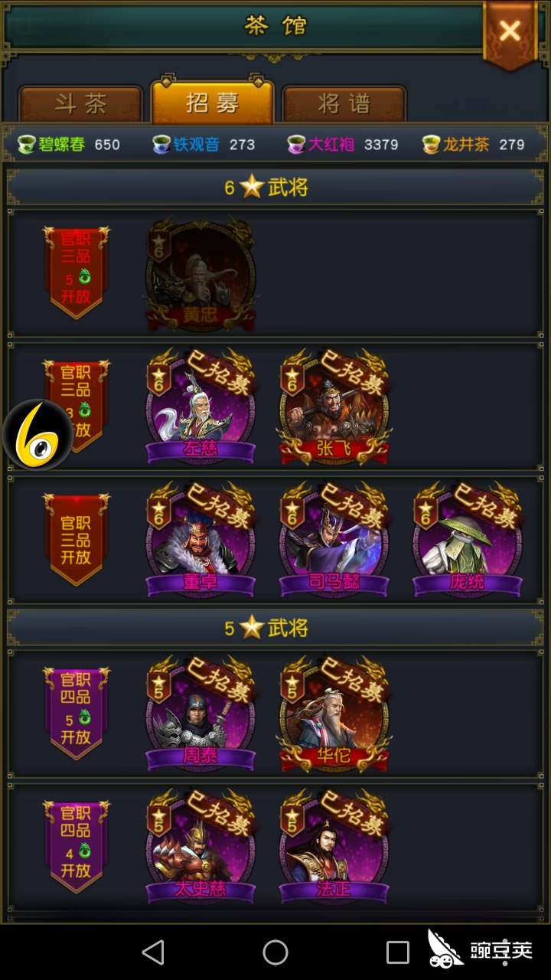This screenshot has height=980, width=551.
Task: Tap the Android back navigation button
Action: [154, 952]
